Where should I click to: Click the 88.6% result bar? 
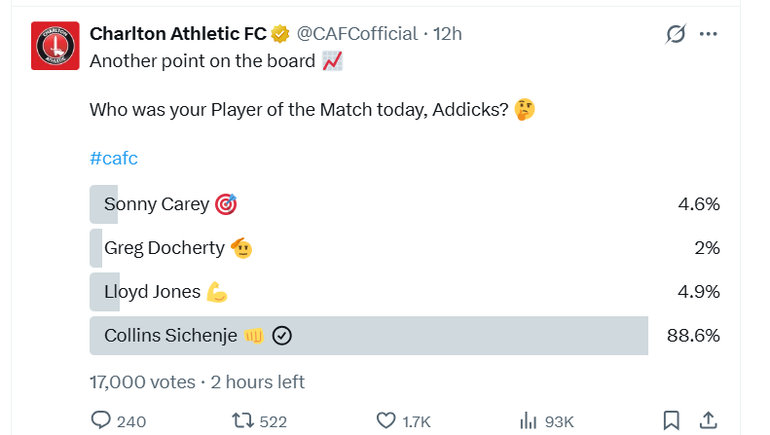(369, 336)
